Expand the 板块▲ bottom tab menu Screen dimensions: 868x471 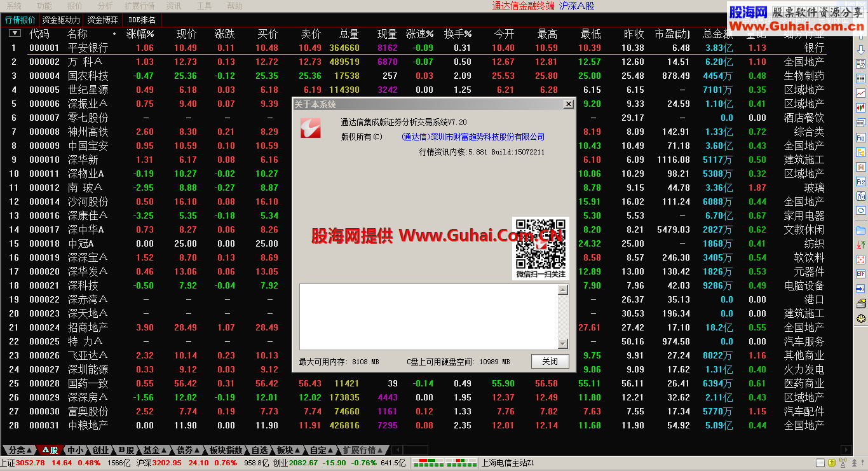pyautogui.click(x=290, y=450)
